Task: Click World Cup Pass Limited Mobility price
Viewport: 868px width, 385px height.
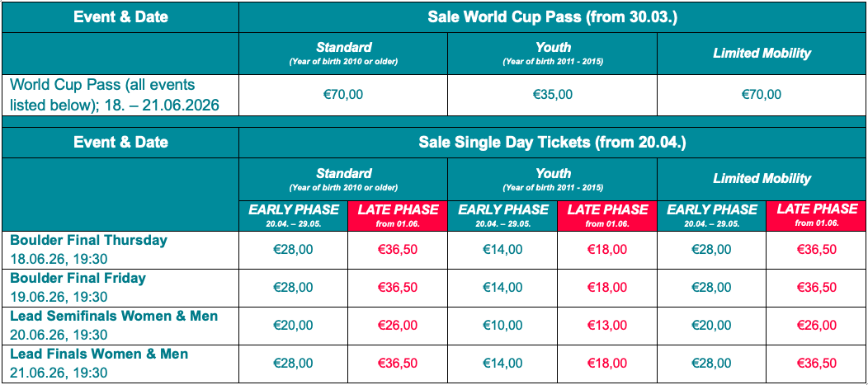Action: click(x=762, y=95)
